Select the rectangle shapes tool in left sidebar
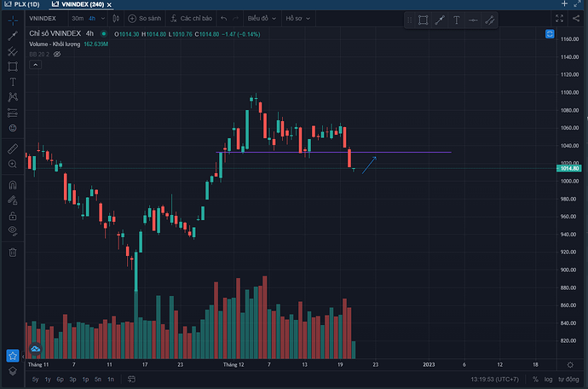Viewport: 588px width, 389px height. tap(13, 67)
